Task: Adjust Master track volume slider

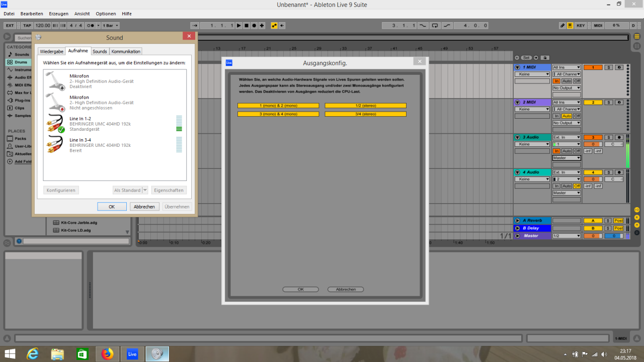Action: 593,236
